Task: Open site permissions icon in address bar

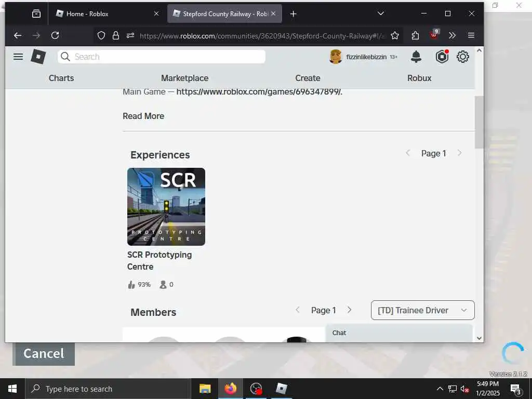Action: click(x=130, y=36)
